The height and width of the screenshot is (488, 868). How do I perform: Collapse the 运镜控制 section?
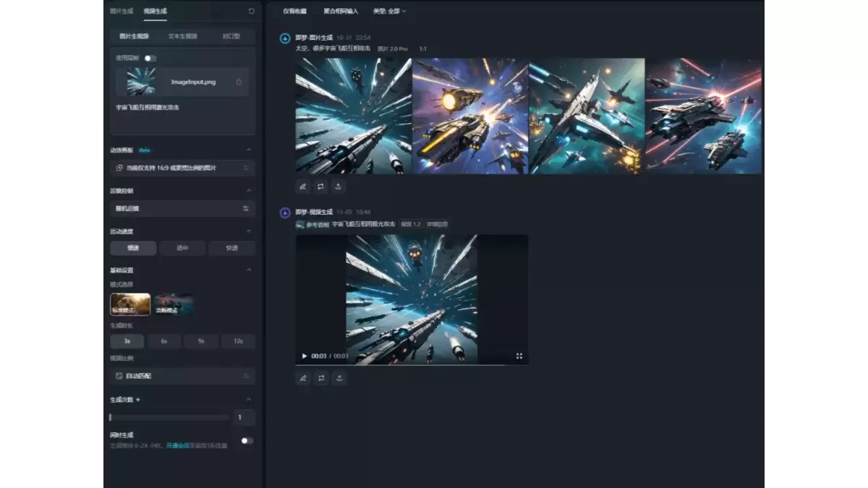click(x=249, y=191)
